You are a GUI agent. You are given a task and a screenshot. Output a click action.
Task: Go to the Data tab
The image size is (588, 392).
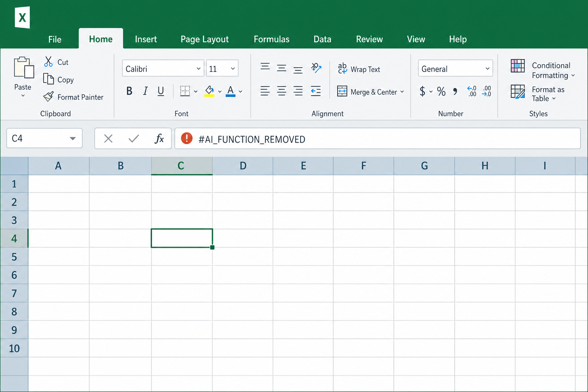pos(322,39)
